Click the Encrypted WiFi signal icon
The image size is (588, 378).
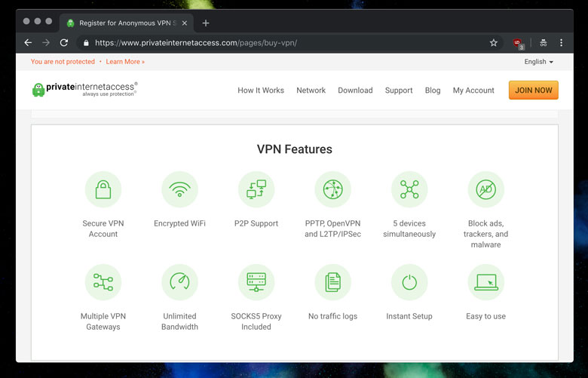click(x=179, y=189)
